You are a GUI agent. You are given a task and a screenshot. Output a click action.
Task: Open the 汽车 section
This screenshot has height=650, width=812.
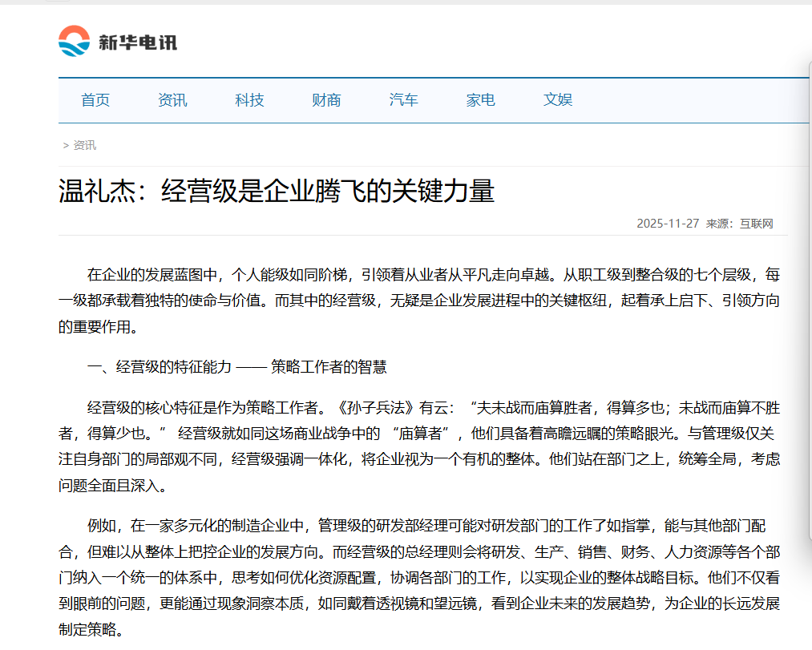(402, 100)
